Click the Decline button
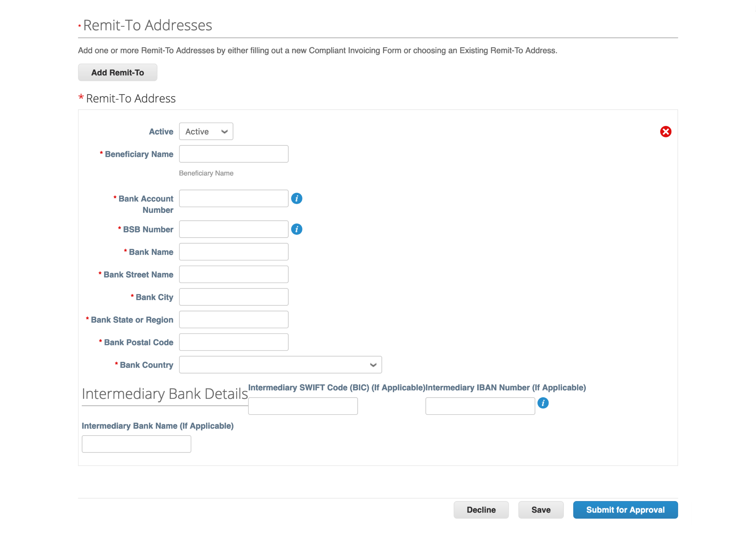The width and height of the screenshot is (756, 542). [481, 509]
